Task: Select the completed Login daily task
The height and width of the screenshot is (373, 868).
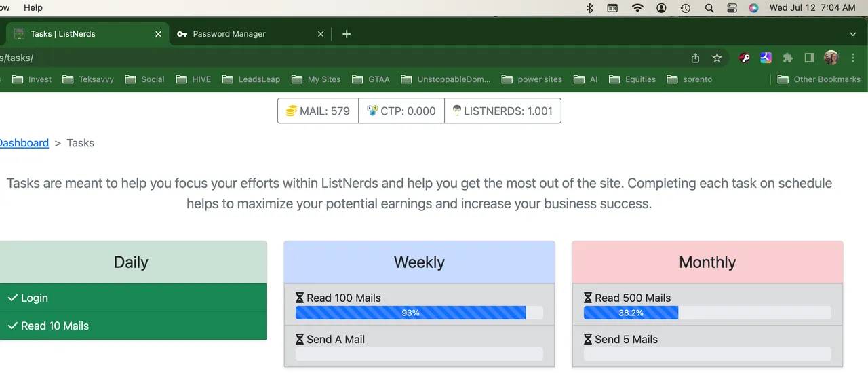Action: click(x=133, y=298)
